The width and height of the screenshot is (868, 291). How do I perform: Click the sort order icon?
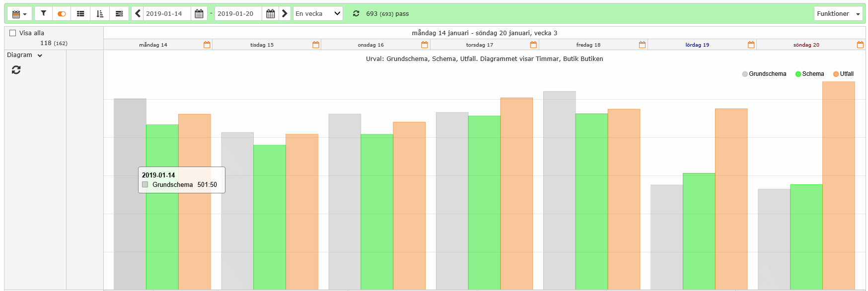[100, 13]
